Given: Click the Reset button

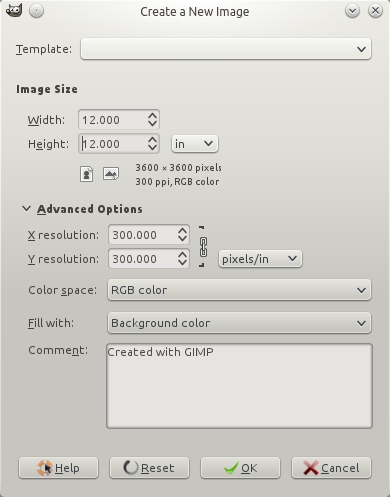Looking at the screenshot, I should click(x=149, y=468).
